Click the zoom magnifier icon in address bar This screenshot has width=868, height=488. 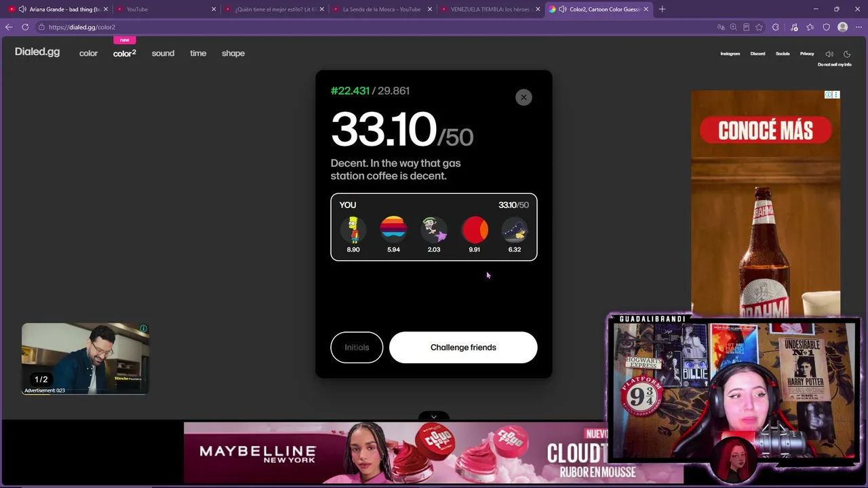point(733,27)
